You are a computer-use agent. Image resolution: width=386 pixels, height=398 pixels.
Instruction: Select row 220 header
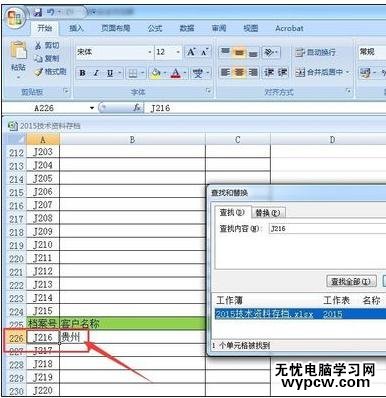point(16,258)
